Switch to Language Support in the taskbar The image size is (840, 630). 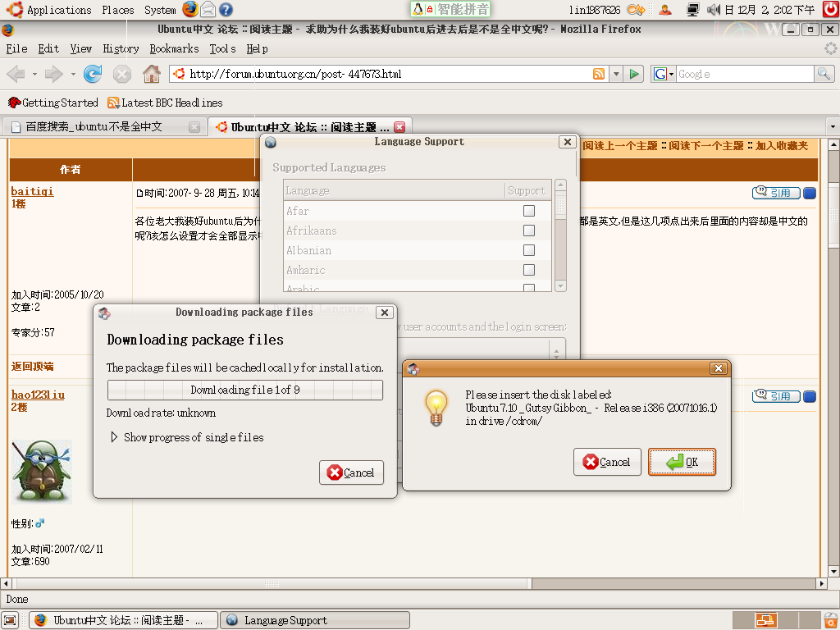pyautogui.click(x=315, y=620)
